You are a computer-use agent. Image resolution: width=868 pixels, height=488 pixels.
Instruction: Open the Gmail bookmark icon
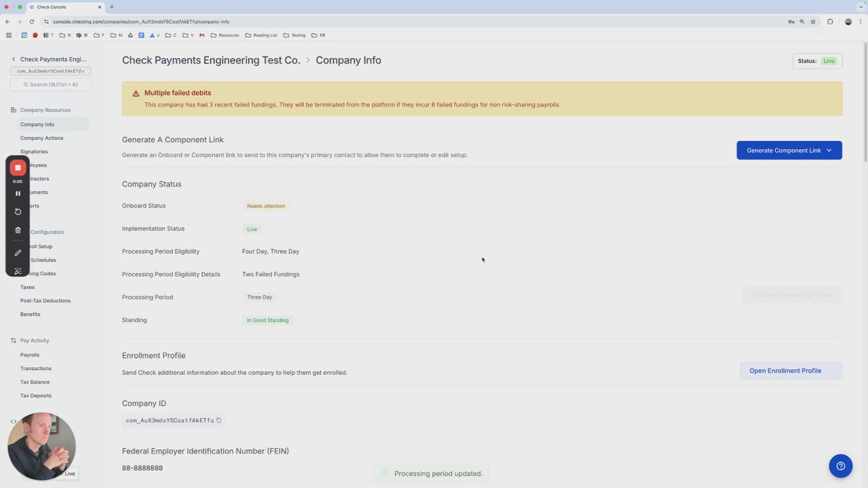pyautogui.click(x=202, y=35)
